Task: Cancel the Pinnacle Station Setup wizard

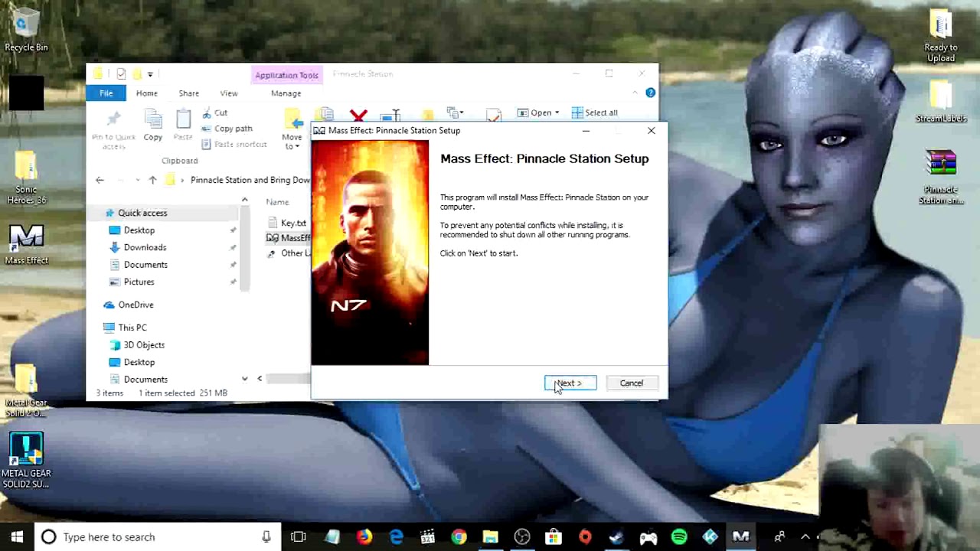Action: [632, 383]
